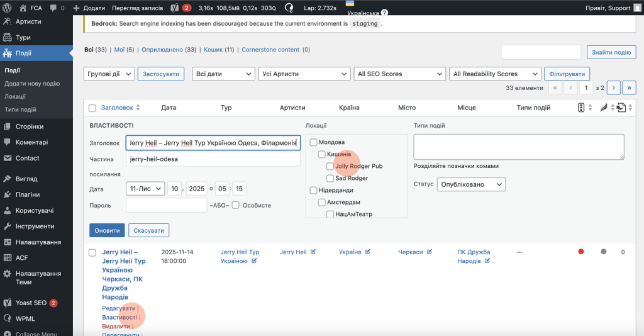The width and height of the screenshot is (644, 336).
Task: Enable the Особисте private checkbox
Action: click(x=235, y=205)
